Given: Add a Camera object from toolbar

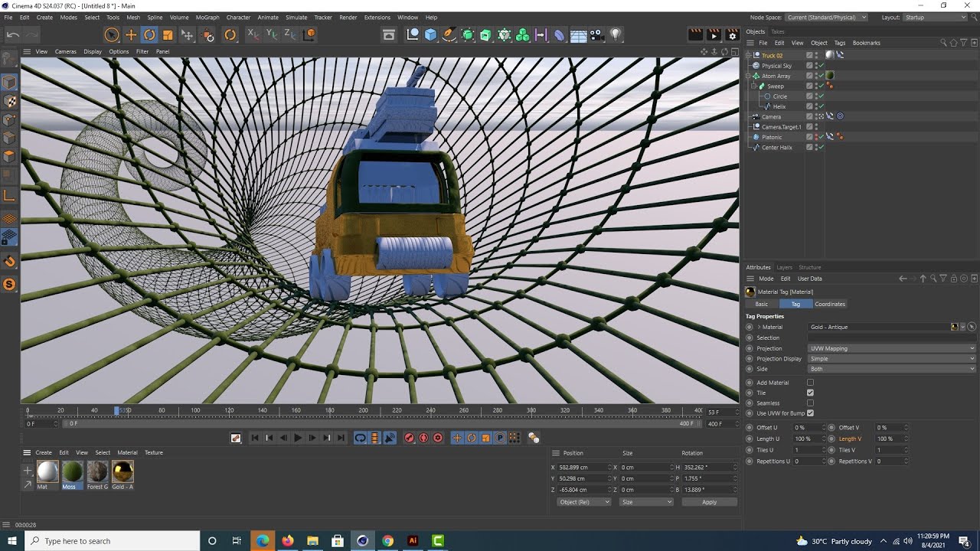Looking at the screenshot, I should (596, 34).
